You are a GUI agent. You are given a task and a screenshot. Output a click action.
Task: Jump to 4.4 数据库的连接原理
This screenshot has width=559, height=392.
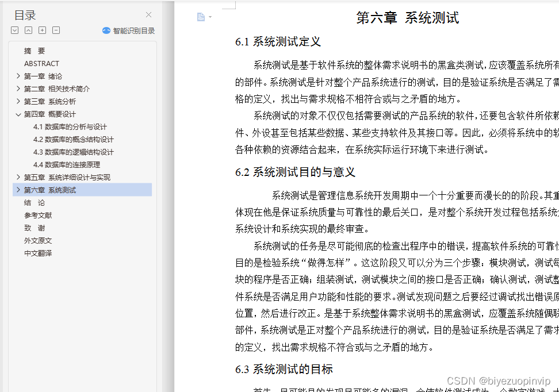point(67,164)
